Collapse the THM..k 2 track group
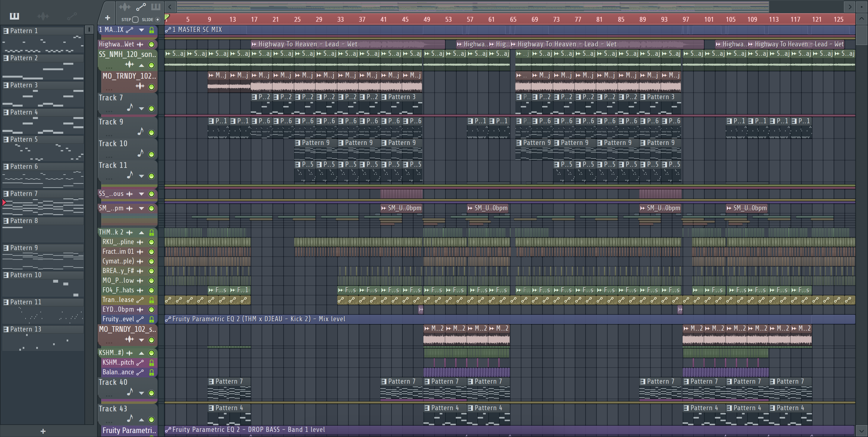The image size is (868, 437). (x=142, y=232)
